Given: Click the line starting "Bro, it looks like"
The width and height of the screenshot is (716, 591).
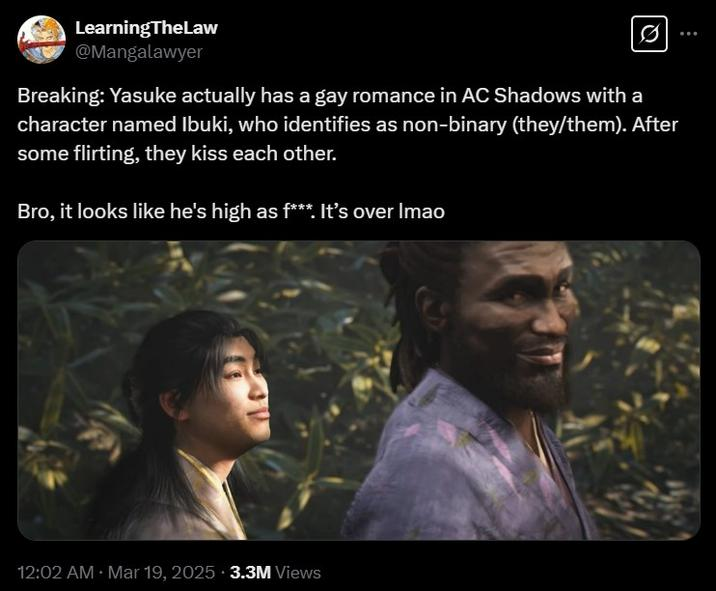Looking at the screenshot, I should point(231,211).
